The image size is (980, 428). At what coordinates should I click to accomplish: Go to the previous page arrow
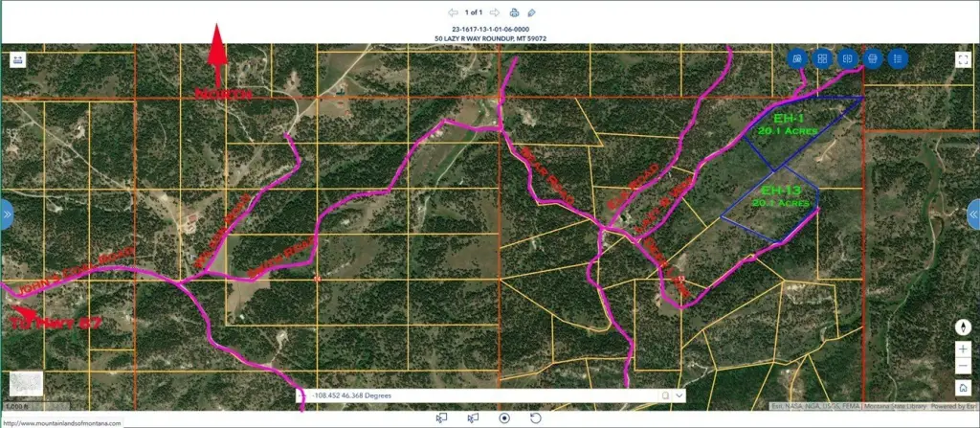coord(453,12)
